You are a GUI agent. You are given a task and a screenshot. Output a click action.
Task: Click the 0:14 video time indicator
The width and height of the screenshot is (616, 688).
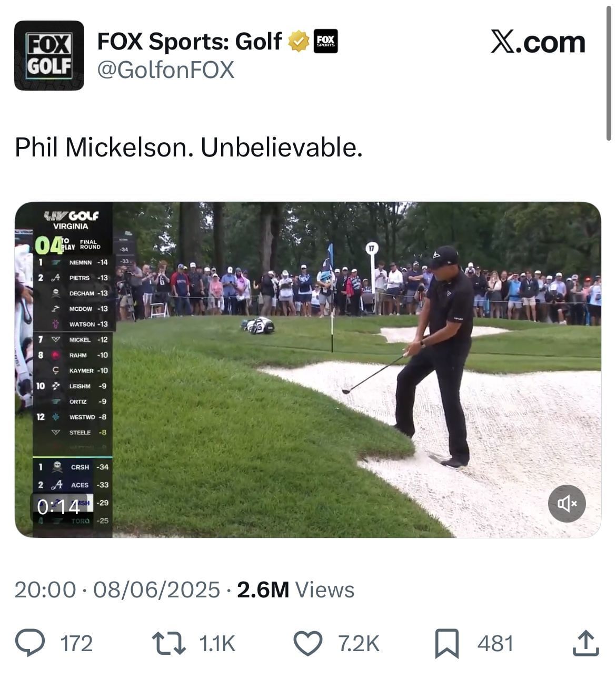point(58,507)
